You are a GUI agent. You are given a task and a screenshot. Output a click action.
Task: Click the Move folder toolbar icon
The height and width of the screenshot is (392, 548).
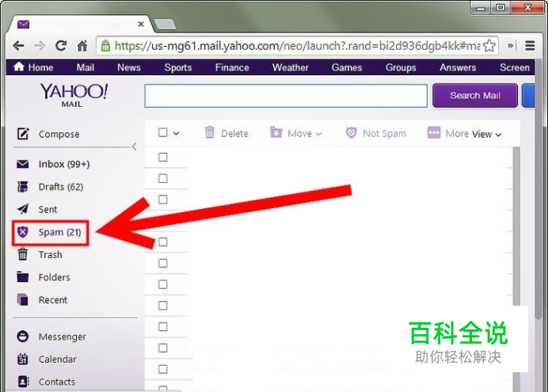[276, 132]
